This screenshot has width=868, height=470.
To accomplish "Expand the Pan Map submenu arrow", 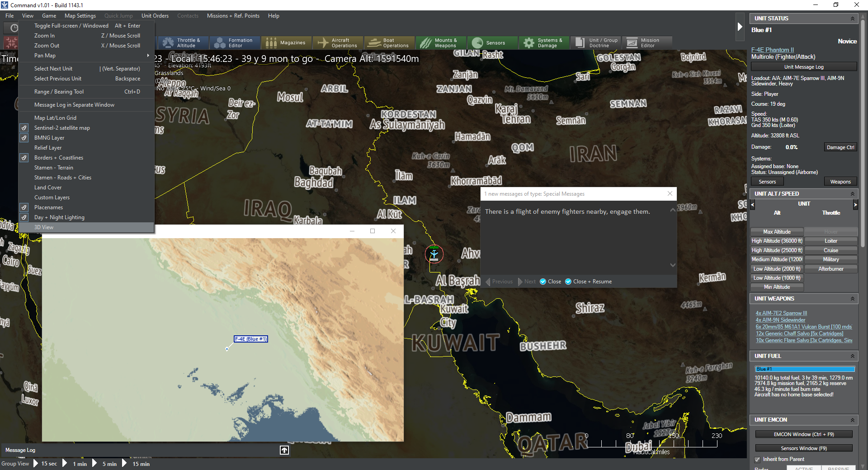I will (x=148, y=56).
